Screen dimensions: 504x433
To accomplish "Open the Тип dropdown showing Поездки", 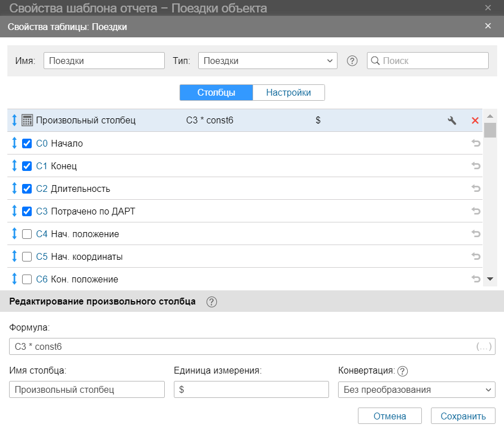I will point(267,61).
